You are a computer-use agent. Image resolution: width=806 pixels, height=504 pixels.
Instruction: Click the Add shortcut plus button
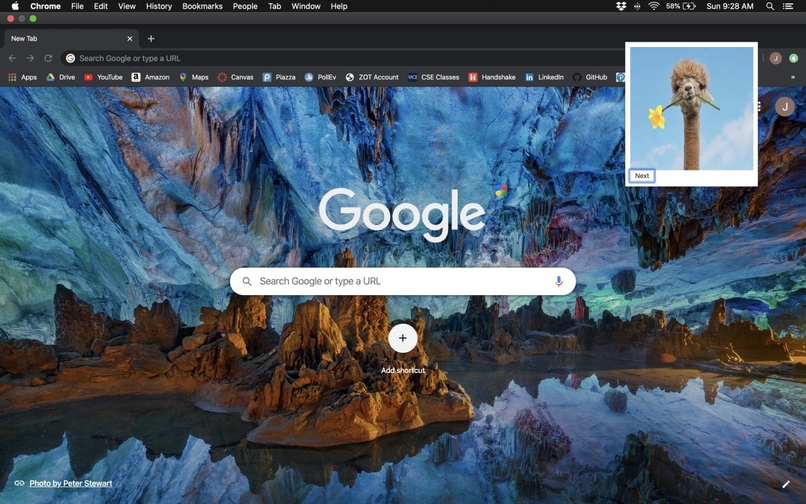(x=402, y=338)
